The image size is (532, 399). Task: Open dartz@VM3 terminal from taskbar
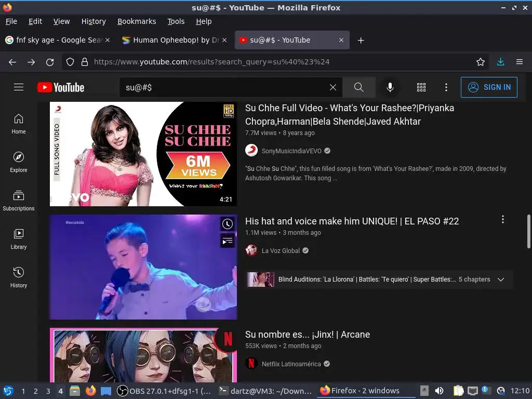pyautogui.click(x=265, y=391)
